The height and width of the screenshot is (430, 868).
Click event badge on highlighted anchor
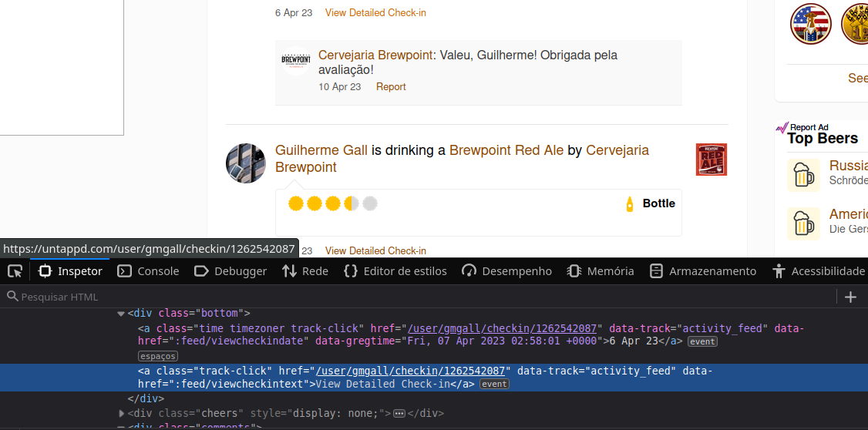494,384
